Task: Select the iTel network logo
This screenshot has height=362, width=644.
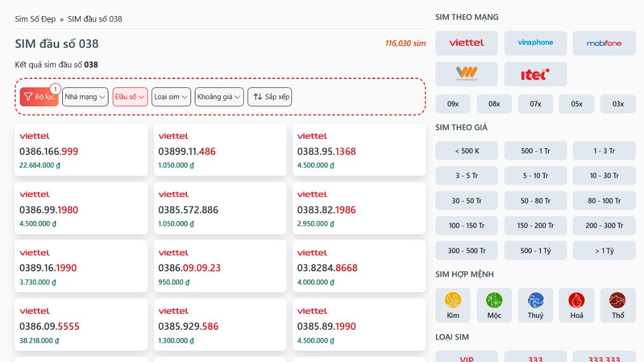Action: [535, 74]
